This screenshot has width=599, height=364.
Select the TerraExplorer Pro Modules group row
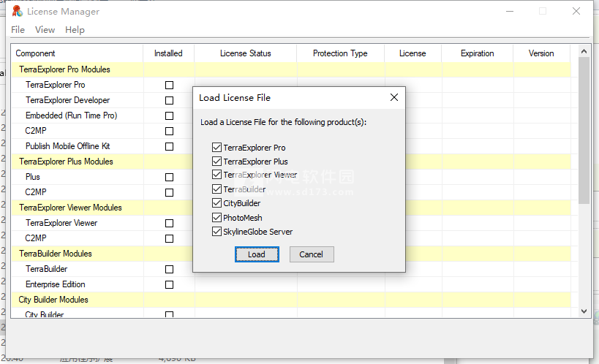pos(291,69)
